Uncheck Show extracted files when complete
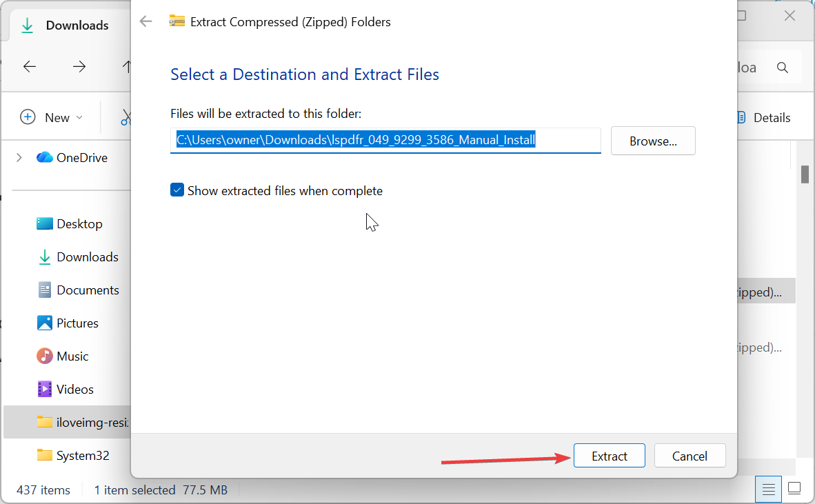Image resolution: width=815 pixels, height=504 pixels. tap(177, 190)
